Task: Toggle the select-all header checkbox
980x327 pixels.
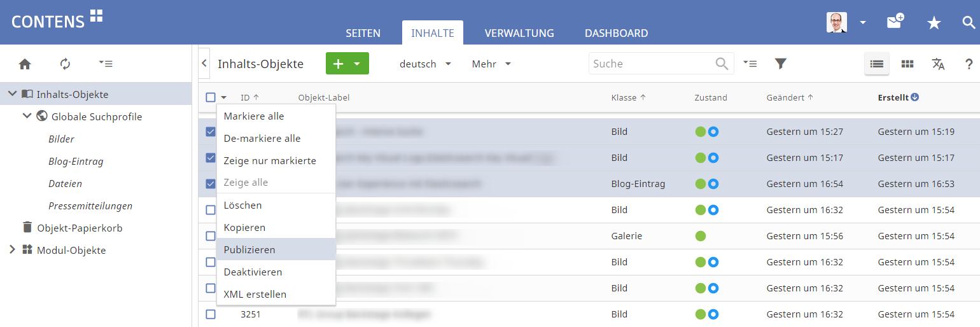Action: click(x=211, y=97)
